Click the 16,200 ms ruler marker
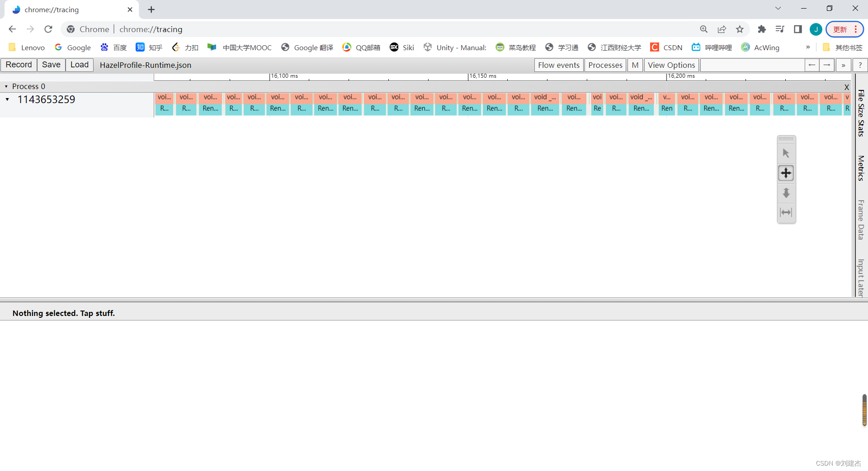The height and width of the screenshot is (471, 868). click(x=681, y=76)
